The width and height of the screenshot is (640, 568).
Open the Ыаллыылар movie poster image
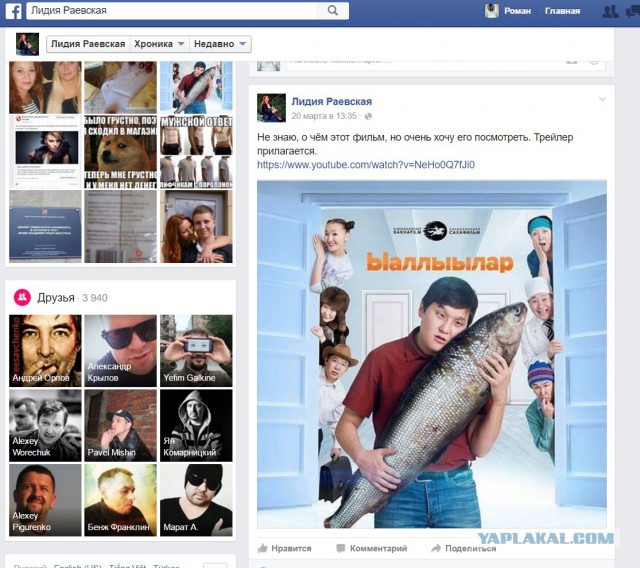point(432,354)
